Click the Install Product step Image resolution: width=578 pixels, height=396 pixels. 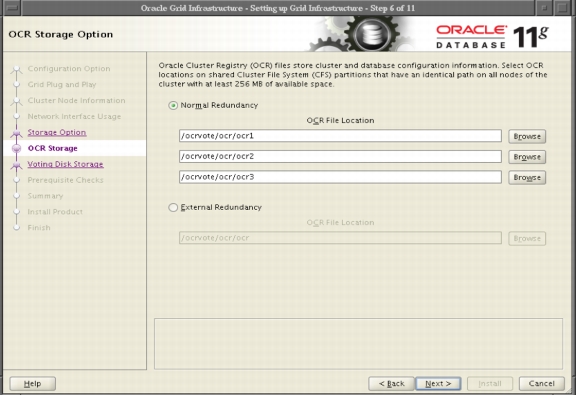pos(55,212)
